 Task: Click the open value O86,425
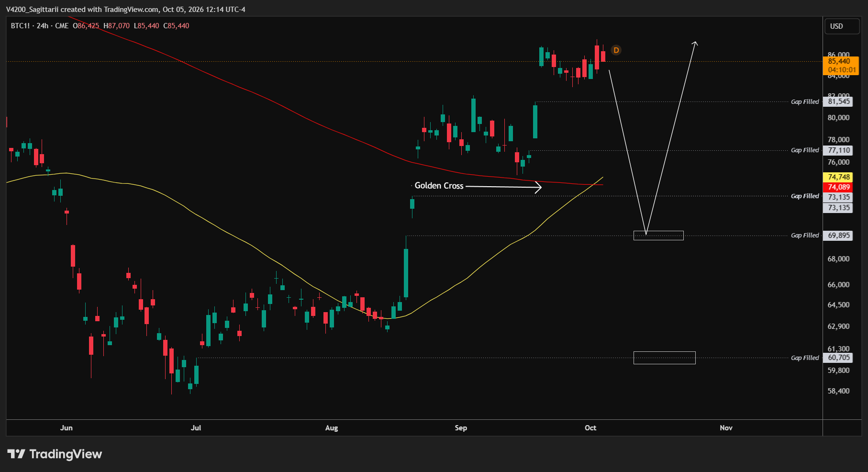[x=86, y=26]
